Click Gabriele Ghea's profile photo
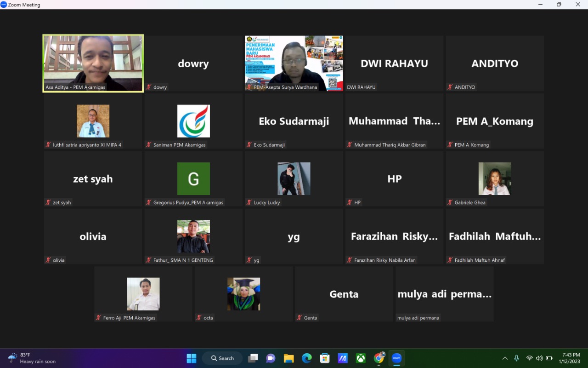The width and height of the screenshot is (588, 368). tap(495, 178)
